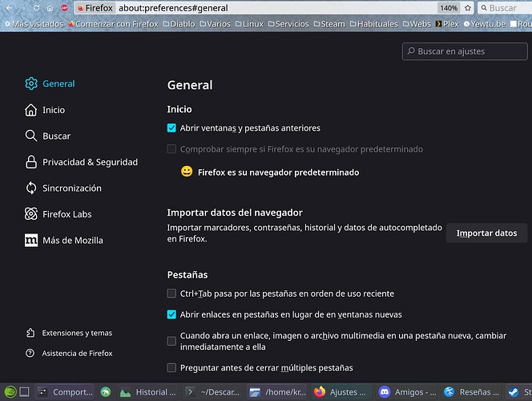Expand the Linux bookmarks folder
The image size is (532, 401).
[249, 24]
